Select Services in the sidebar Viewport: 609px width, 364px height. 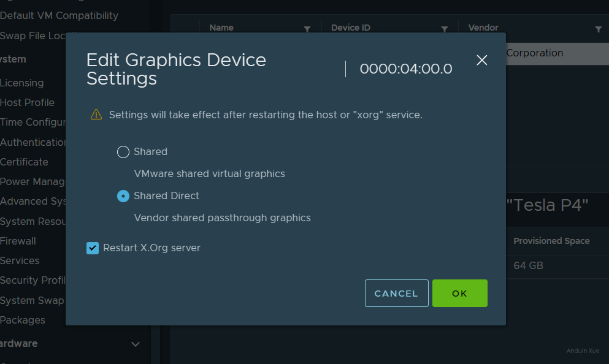click(20, 260)
